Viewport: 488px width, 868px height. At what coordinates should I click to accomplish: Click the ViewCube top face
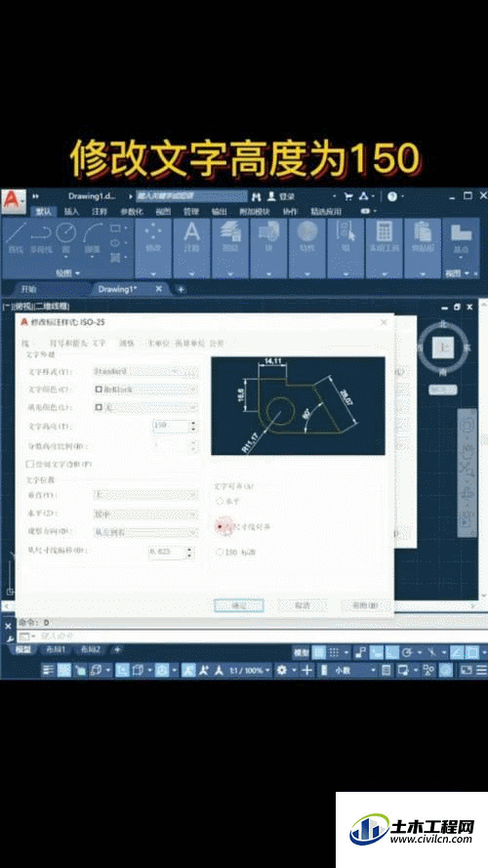point(444,349)
